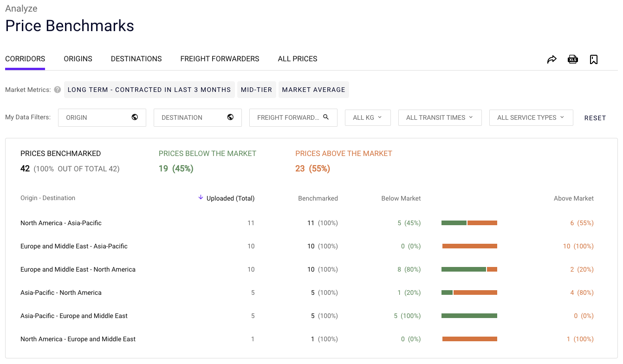
Task: Click the share arrow icon
Action: [x=552, y=59]
